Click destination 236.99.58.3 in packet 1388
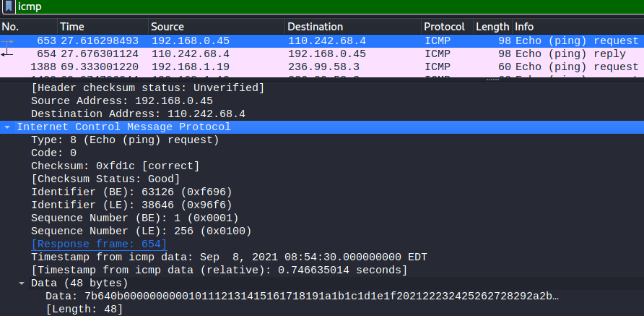This screenshot has width=644, height=316. [x=323, y=67]
